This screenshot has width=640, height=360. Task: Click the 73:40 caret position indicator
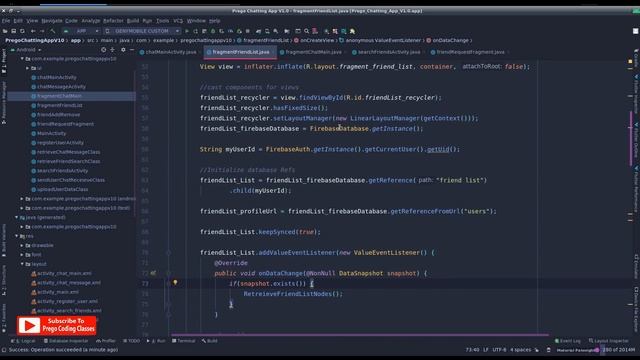pos(472,350)
